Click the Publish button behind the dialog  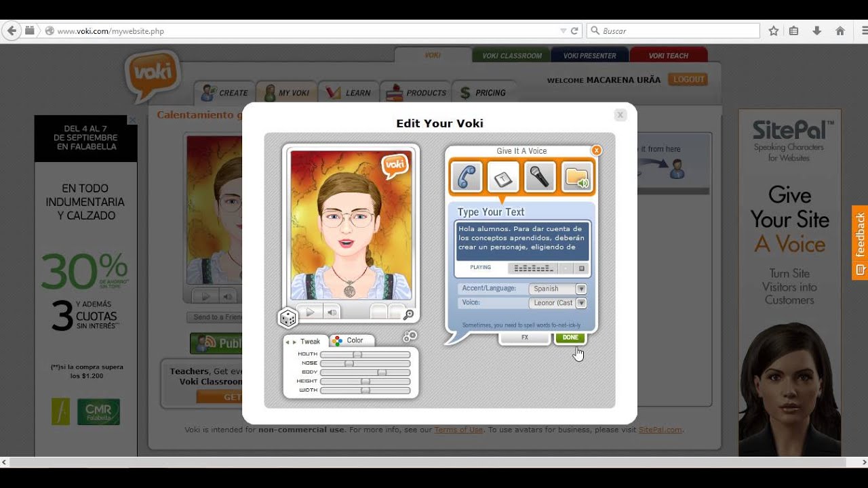tap(216, 344)
